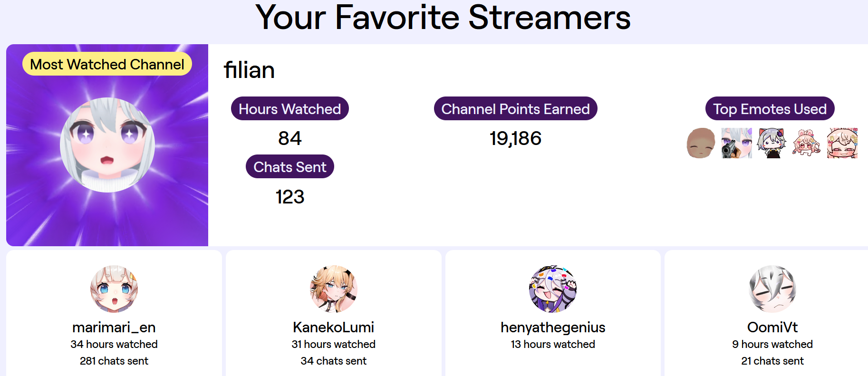
Task: Click the silver-haired emote holding a gun
Action: pyautogui.click(x=736, y=143)
